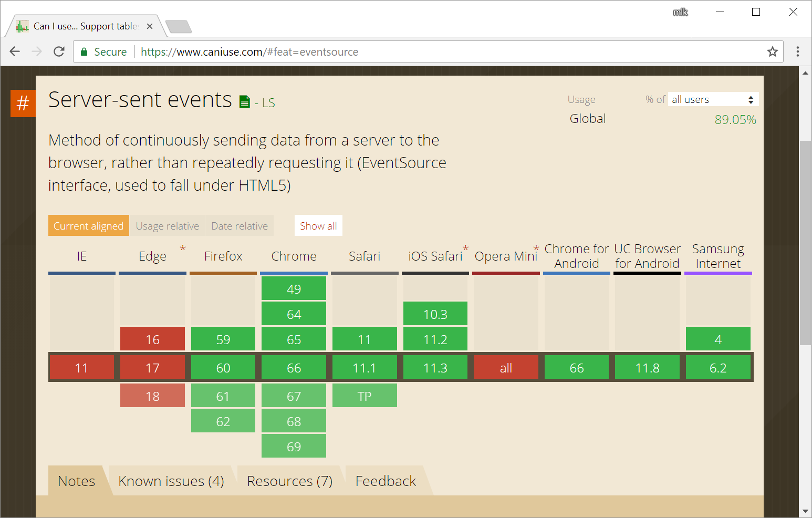
Task: Click the page vertical scrollbar thumb
Action: (805, 243)
